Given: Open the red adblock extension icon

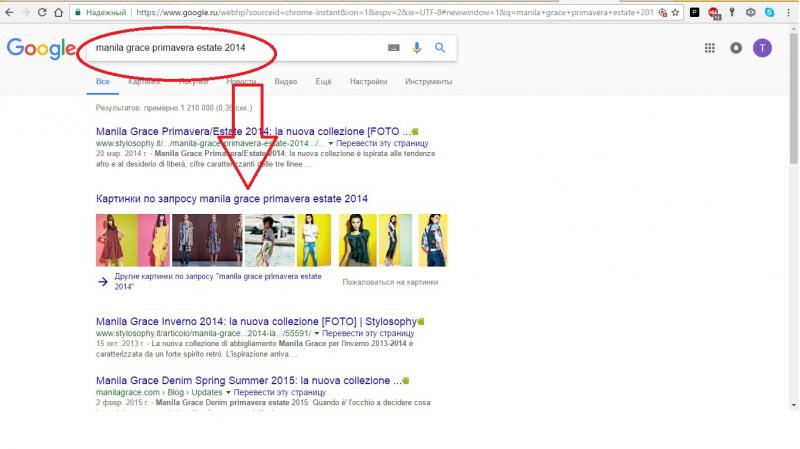Looking at the screenshot, I should point(714,13).
